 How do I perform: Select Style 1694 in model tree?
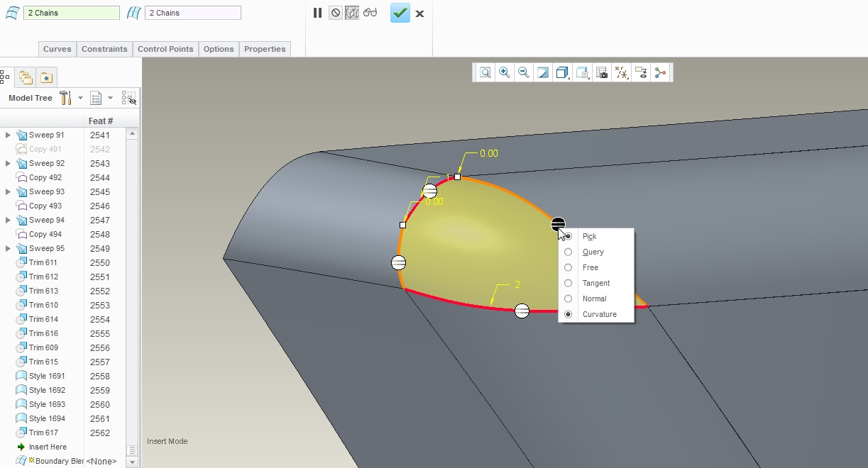[x=47, y=418]
